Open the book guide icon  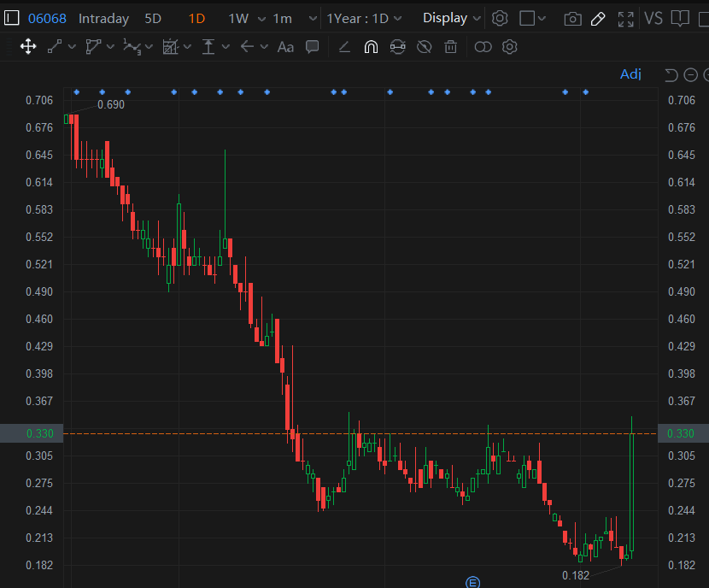[x=680, y=19]
